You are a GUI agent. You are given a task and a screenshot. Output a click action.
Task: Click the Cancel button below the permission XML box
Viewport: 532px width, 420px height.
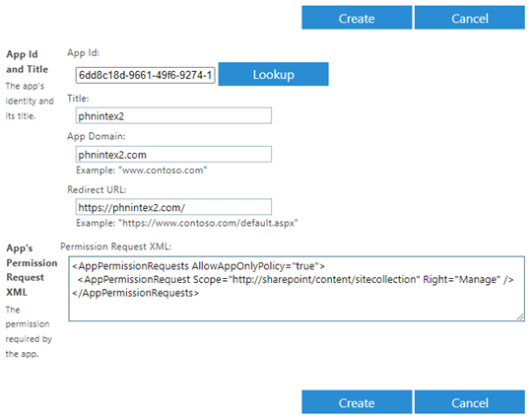pos(470,402)
